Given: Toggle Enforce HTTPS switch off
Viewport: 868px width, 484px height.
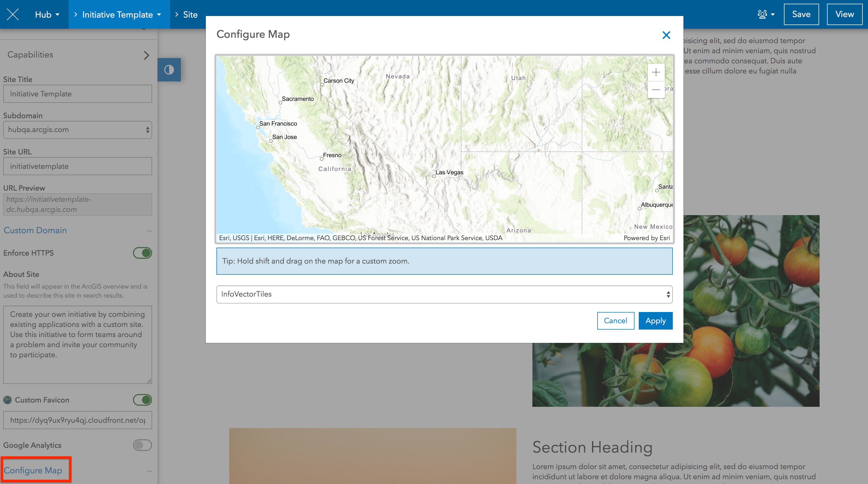Looking at the screenshot, I should (x=142, y=253).
